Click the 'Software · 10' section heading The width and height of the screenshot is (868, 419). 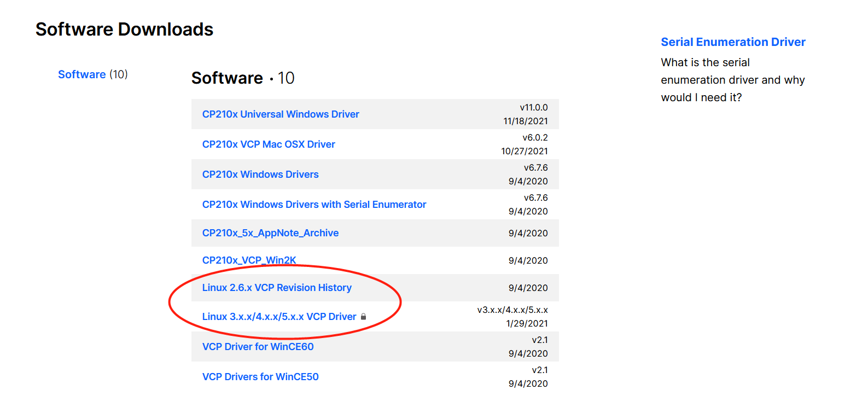[x=243, y=78]
